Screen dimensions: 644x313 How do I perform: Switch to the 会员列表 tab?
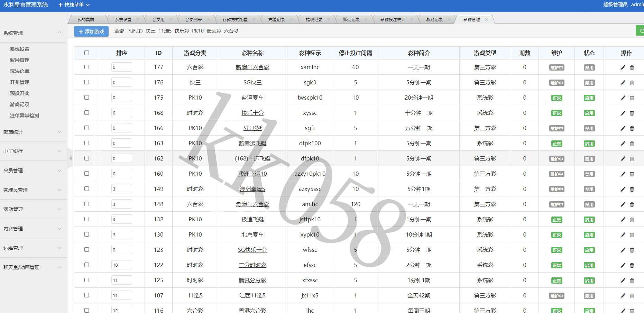point(194,20)
